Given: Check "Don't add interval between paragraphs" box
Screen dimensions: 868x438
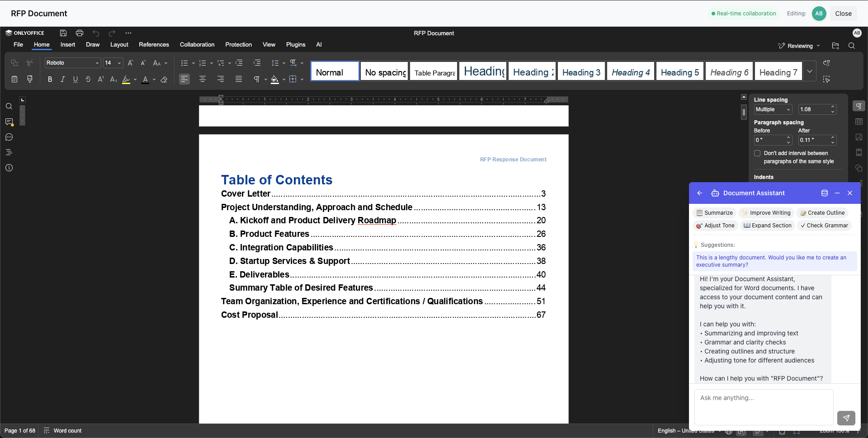Looking at the screenshot, I should [x=757, y=153].
